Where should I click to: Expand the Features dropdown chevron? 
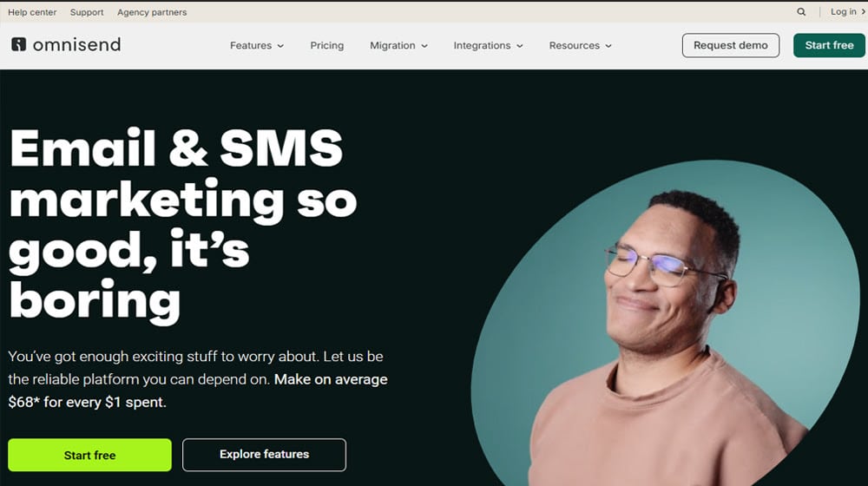tap(280, 46)
